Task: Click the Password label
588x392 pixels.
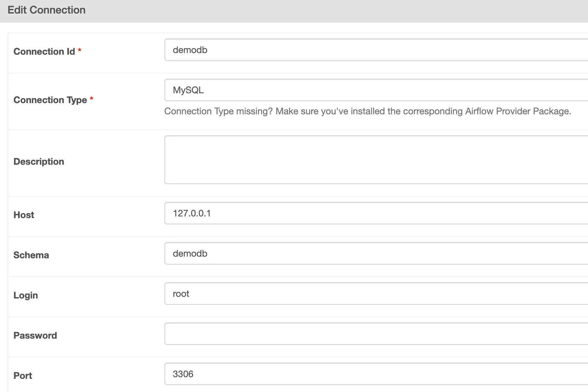Action: [x=35, y=336]
